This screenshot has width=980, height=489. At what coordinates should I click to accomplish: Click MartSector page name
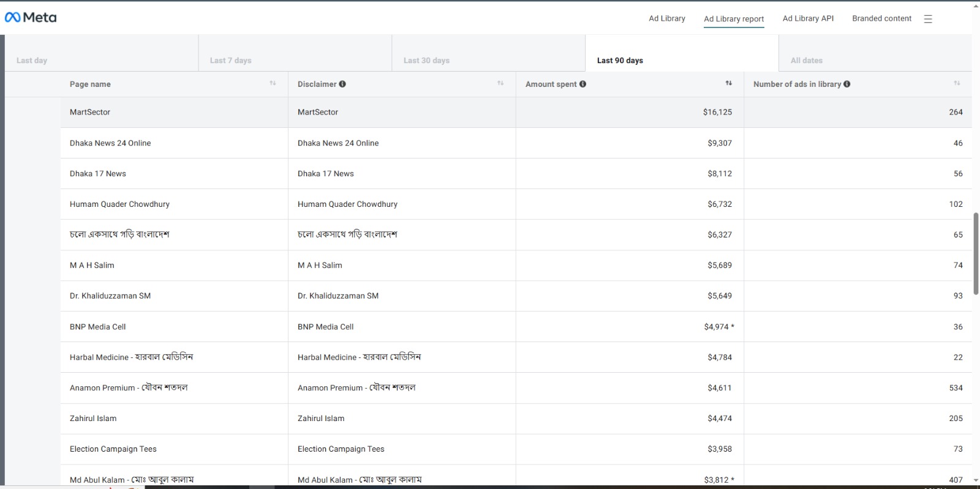point(90,112)
